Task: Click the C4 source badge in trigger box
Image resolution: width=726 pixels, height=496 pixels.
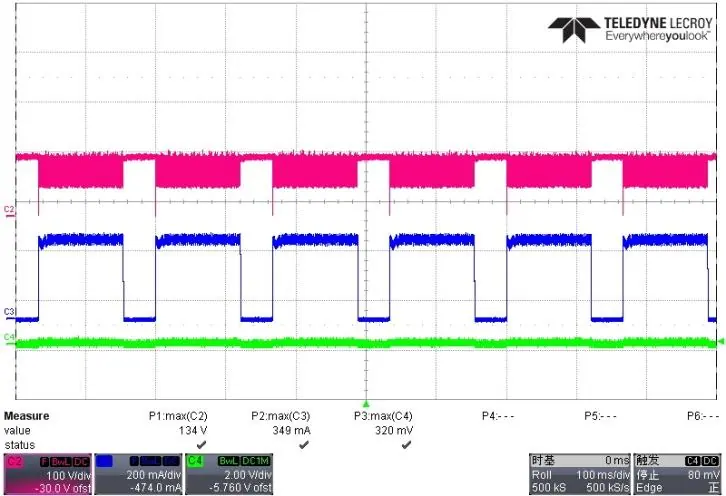Action: (x=692, y=461)
